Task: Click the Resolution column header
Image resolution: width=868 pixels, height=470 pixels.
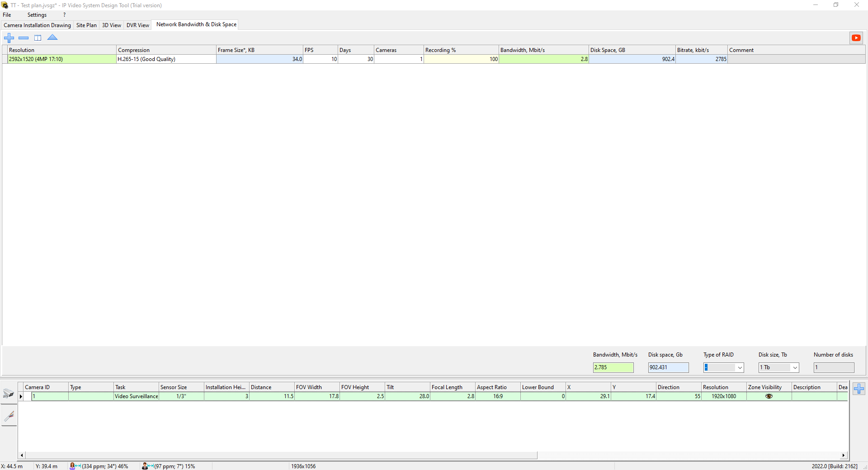Action: coord(61,50)
